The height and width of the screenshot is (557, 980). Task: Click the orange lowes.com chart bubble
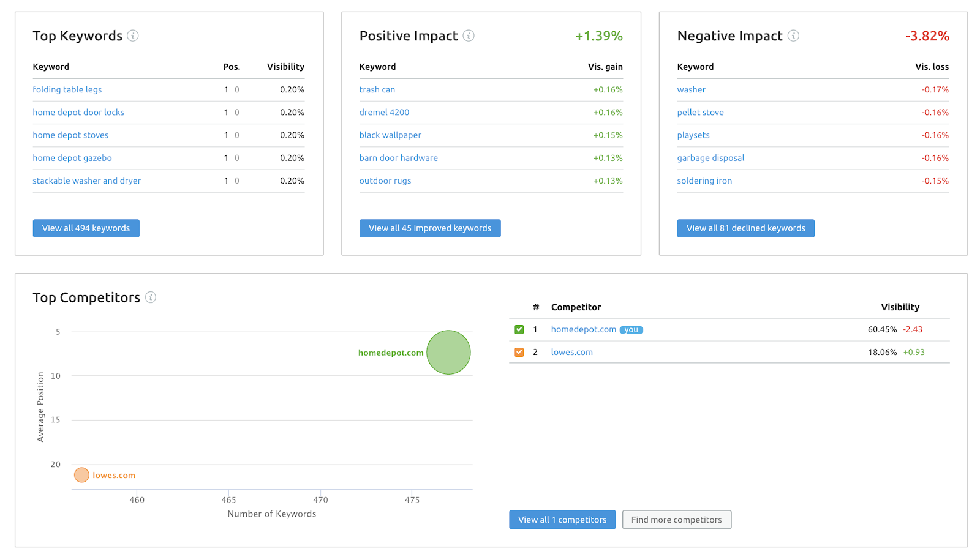pos(81,475)
